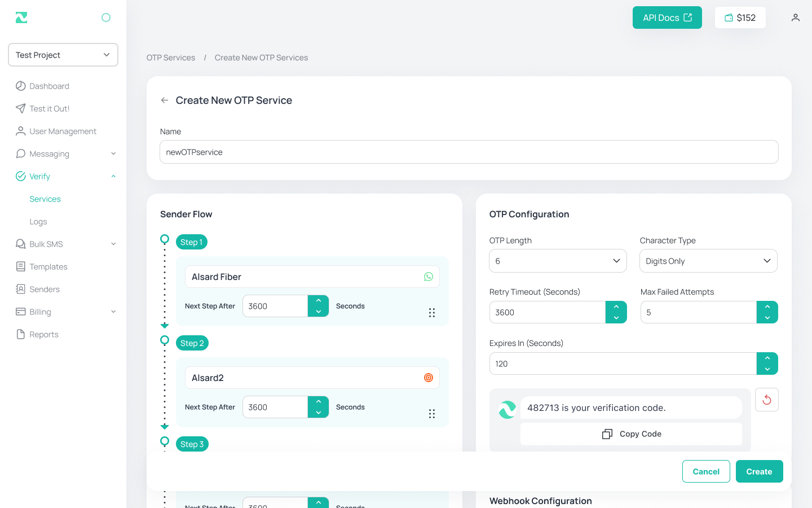Click the Bulk SMS chat bubbles icon
The width and height of the screenshot is (812, 508).
[x=20, y=244]
